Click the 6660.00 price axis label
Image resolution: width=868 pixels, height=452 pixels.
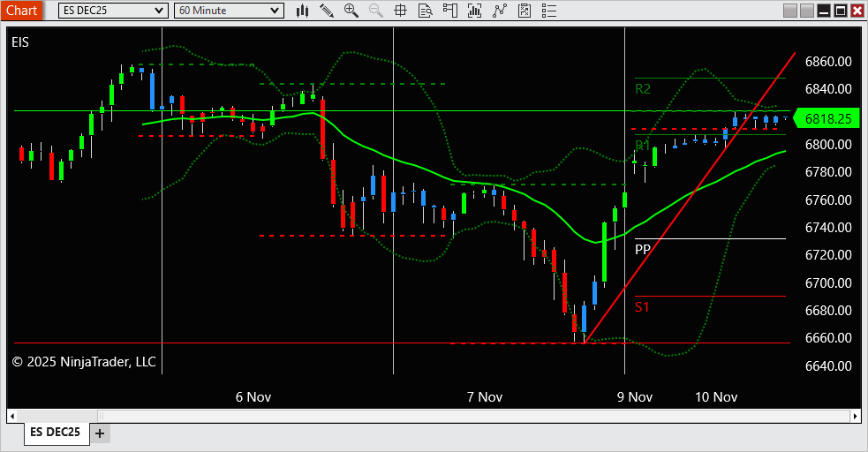pyautogui.click(x=828, y=338)
